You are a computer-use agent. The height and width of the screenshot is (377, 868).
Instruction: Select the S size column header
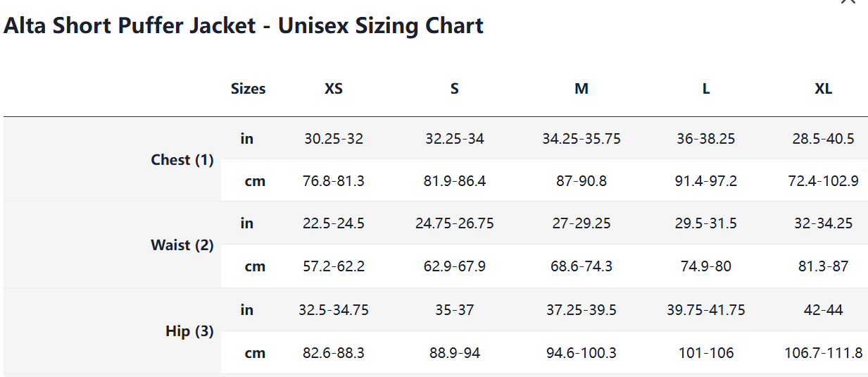point(455,89)
